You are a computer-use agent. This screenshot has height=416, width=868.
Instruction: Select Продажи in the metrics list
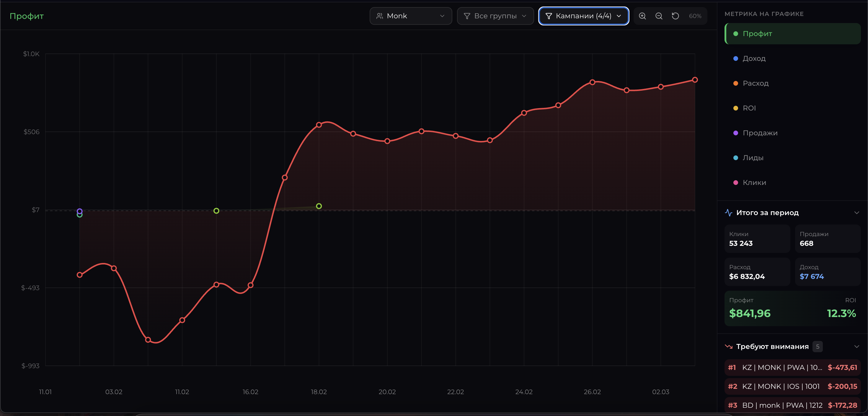click(x=760, y=133)
